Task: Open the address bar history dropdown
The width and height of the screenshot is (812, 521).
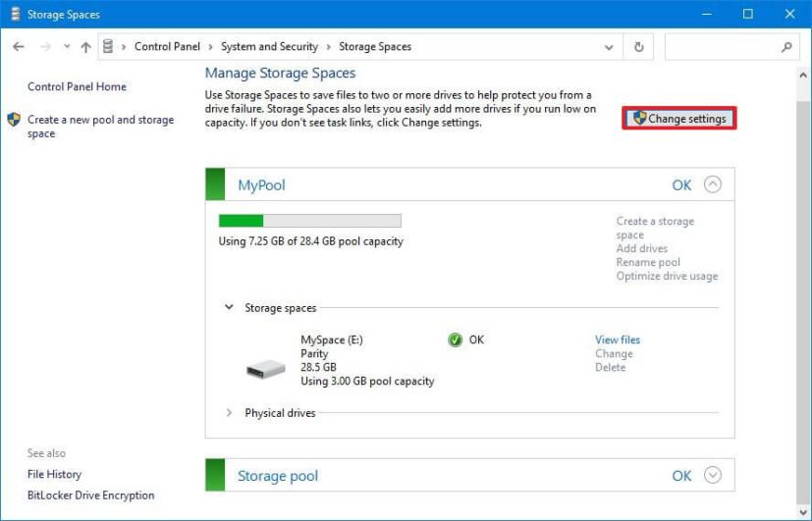Action: click(609, 47)
